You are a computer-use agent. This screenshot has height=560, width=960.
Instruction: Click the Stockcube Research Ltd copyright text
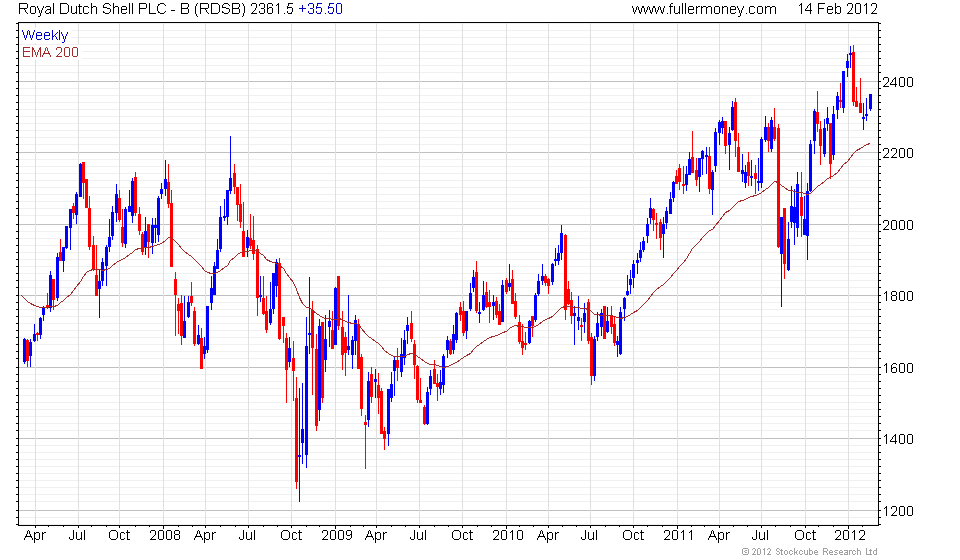(x=809, y=552)
